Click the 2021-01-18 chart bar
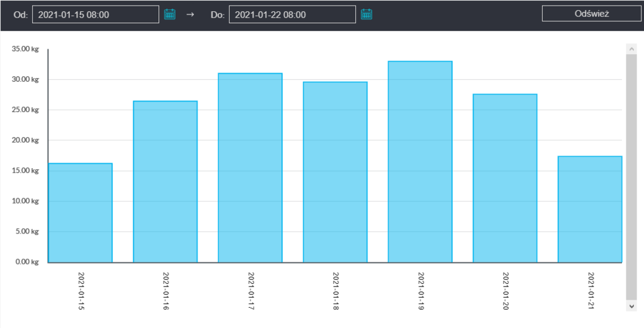 tap(335, 172)
